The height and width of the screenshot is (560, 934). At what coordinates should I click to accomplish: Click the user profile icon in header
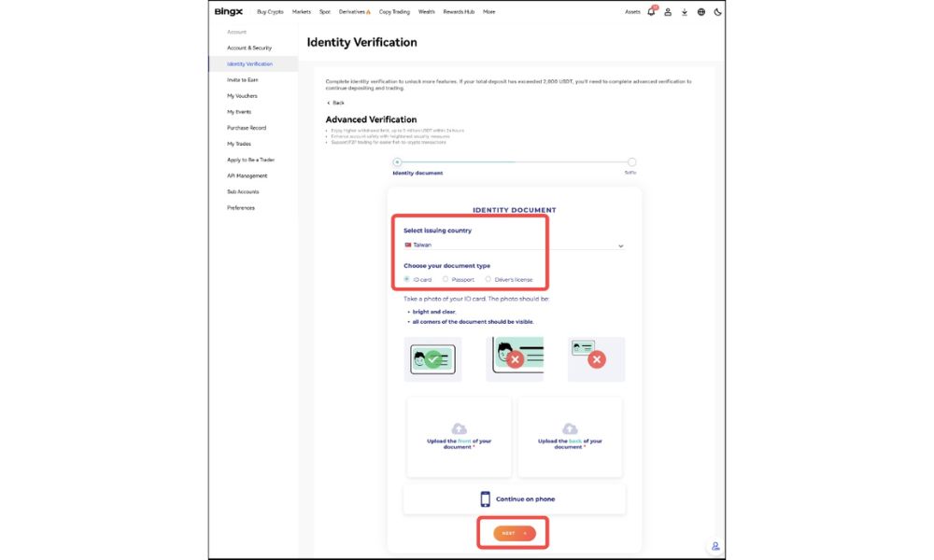668,12
